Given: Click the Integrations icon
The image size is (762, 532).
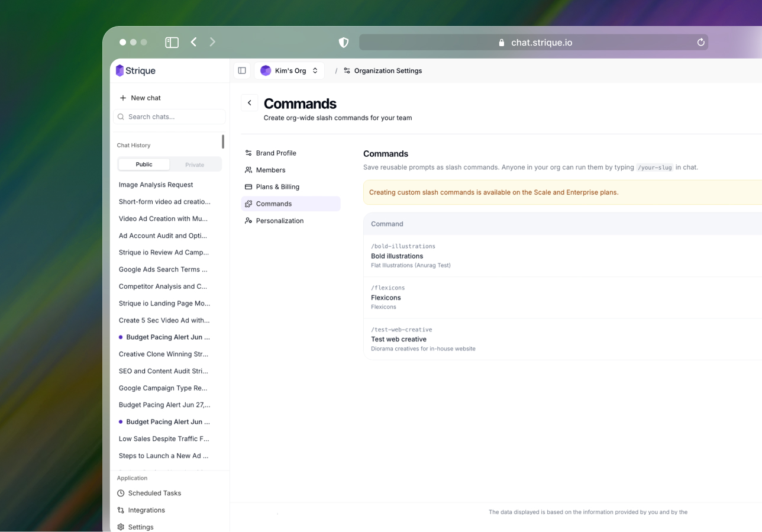Looking at the screenshot, I should [121, 510].
